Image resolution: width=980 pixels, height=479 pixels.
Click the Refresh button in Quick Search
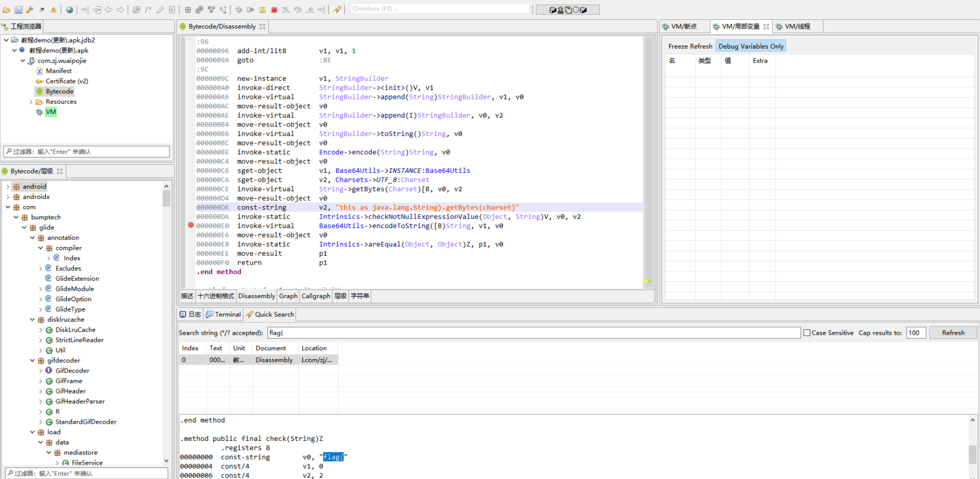(x=953, y=333)
